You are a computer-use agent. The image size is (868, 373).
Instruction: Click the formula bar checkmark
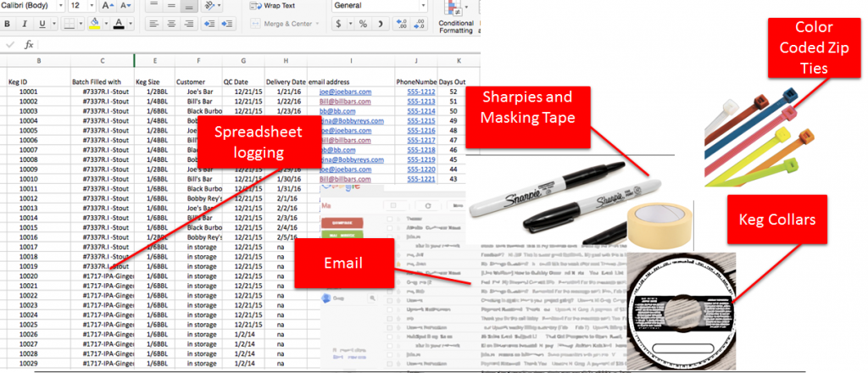coord(9,44)
